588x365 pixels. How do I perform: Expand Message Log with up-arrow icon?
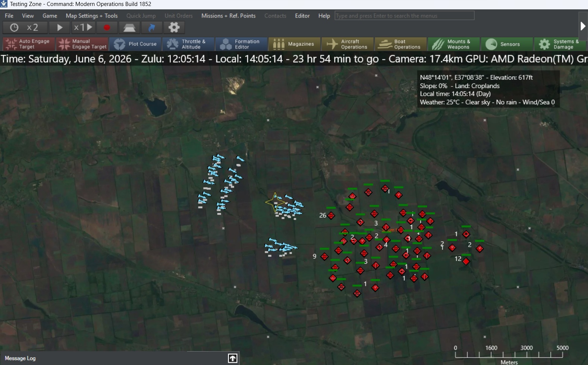click(233, 358)
